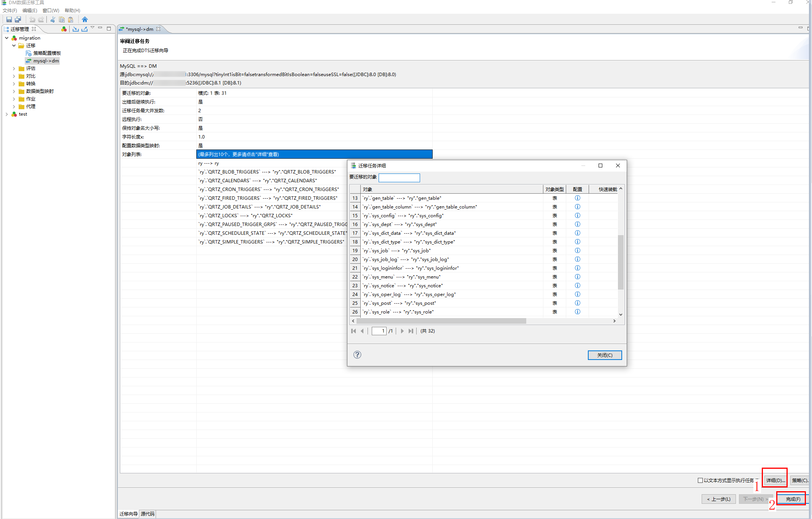
Task: Go to the next page in the dialog pager
Action: [x=402, y=331]
